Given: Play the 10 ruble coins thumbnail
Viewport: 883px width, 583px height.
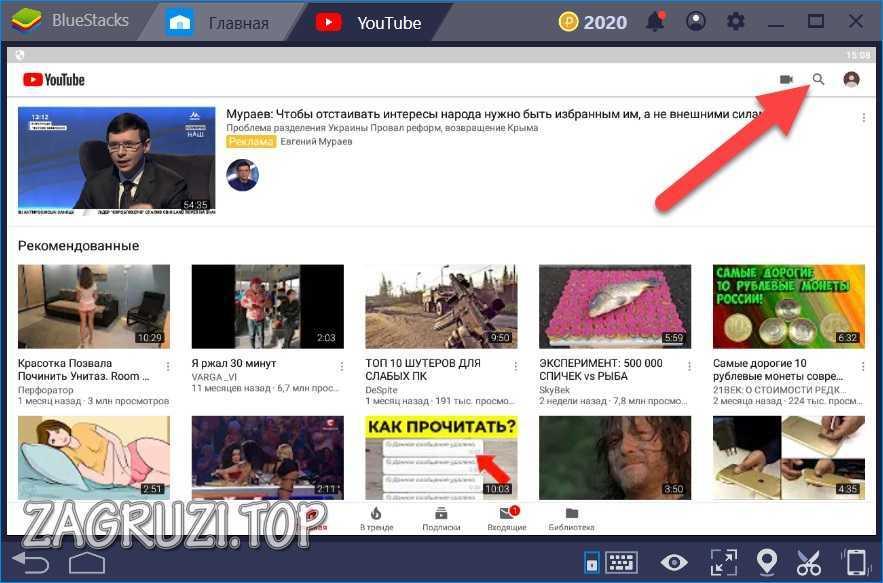Looking at the screenshot, I should [789, 306].
